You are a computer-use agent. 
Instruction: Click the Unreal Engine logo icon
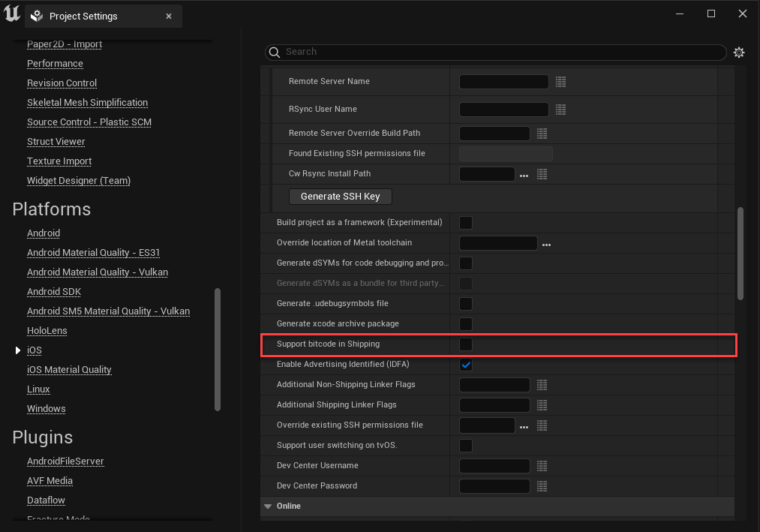tap(12, 15)
